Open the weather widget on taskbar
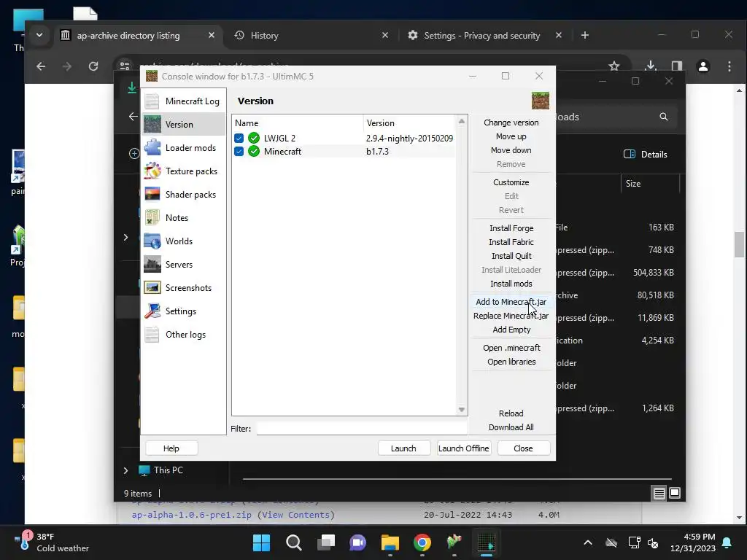The image size is (747, 560). (52, 542)
